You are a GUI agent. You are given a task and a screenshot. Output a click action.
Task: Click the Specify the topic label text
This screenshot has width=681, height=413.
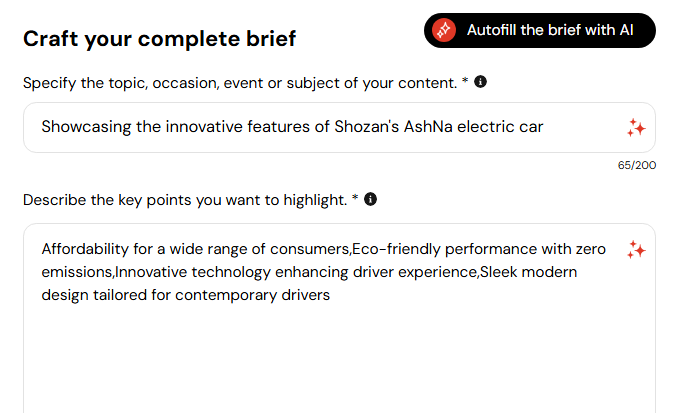[x=245, y=83]
